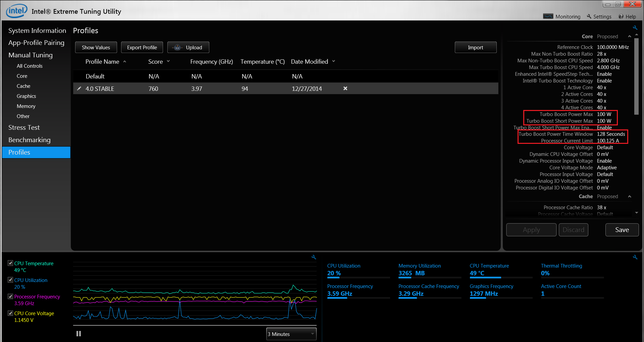
Task: Click Processor Current Limit 100.125 A value
Action: coord(608,141)
